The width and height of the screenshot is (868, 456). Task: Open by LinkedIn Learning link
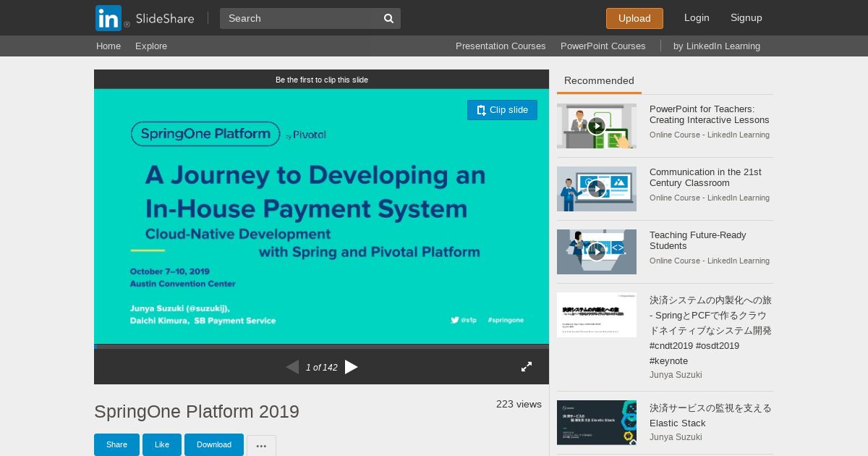(717, 46)
